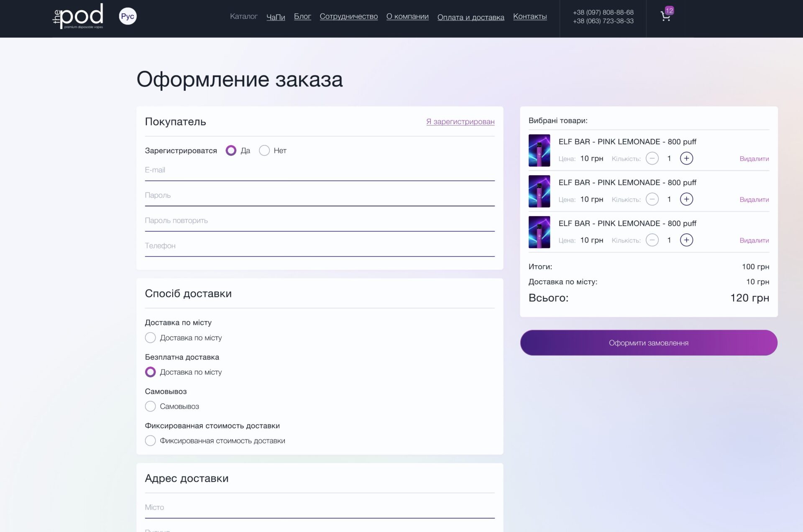The width and height of the screenshot is (803, 532).
Task: Remove second ELF BAR item with Видалити
Action: tap(754, 200)
